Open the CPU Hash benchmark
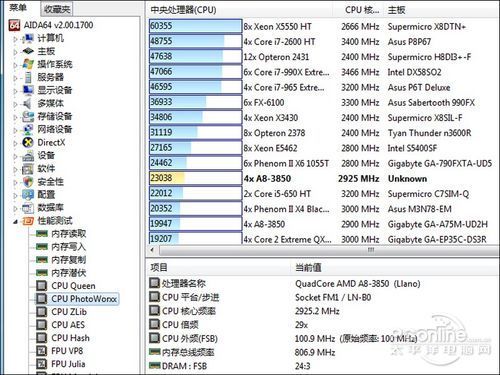The width and height of the screenshot is (500, 375). click(63, 338)
